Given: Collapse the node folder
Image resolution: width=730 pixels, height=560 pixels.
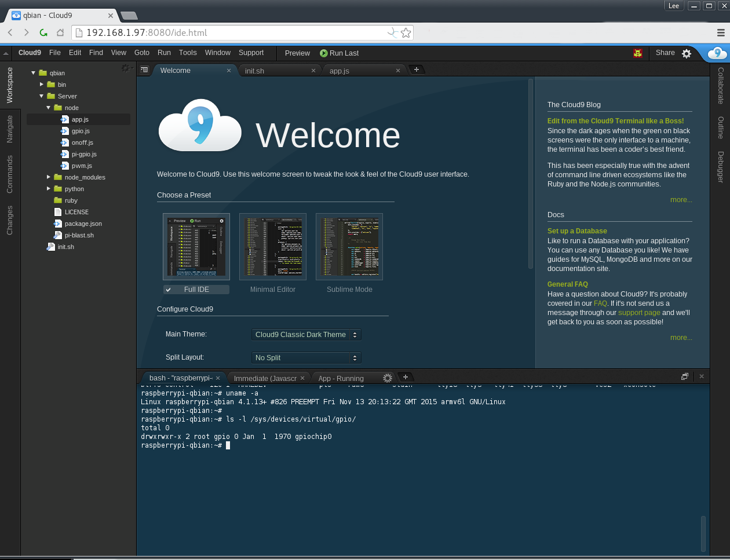Looking at the screenshot, I should tap(49, 108).
